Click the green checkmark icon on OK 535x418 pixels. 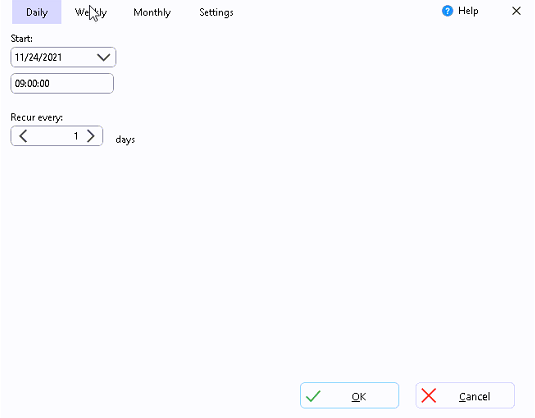[x=313, y=396]
